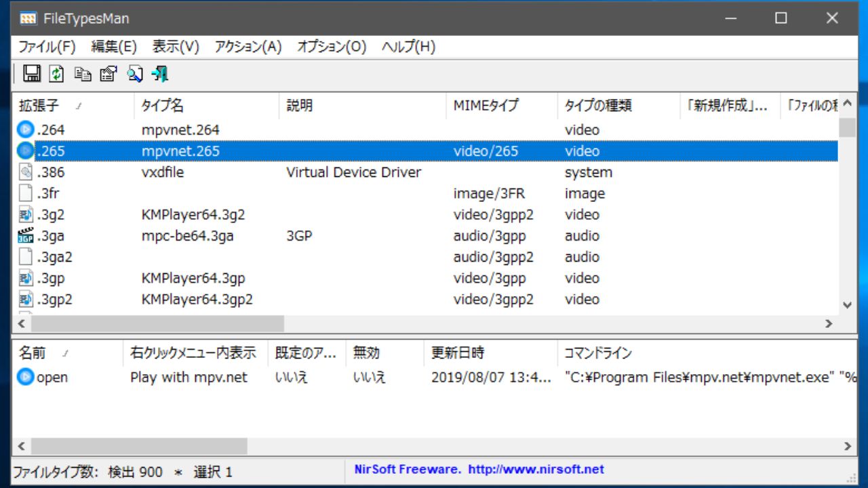This screenshot has height=488, width=868.
Task: Select the KMPlayer64.3gp type name
Action: coord(193,278)
